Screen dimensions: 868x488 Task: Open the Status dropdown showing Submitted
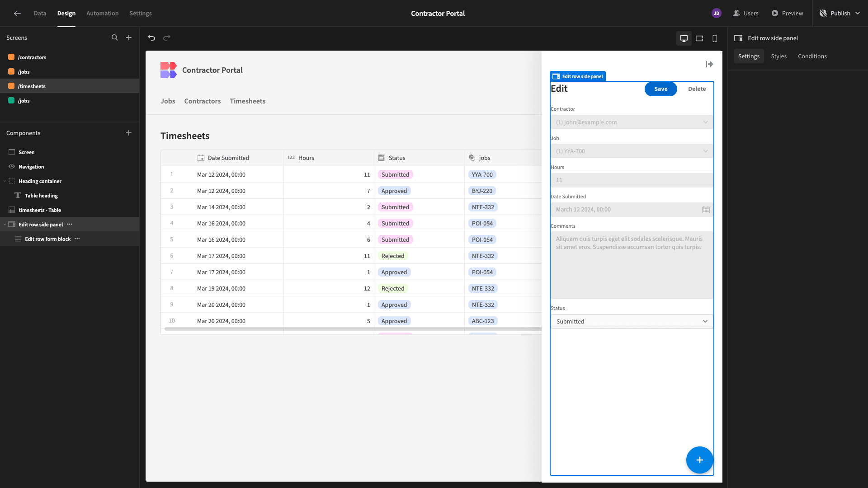tap(632, 321)
